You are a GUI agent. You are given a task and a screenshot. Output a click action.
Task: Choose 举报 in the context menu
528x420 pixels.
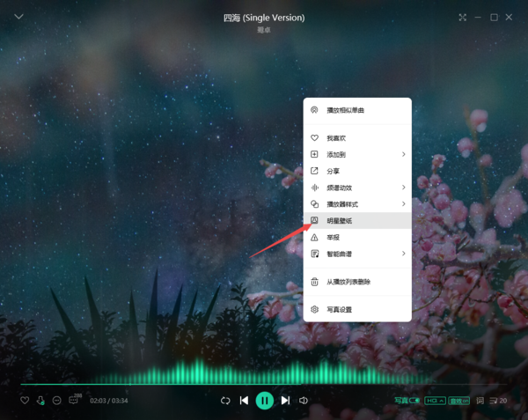coord(357,237)
